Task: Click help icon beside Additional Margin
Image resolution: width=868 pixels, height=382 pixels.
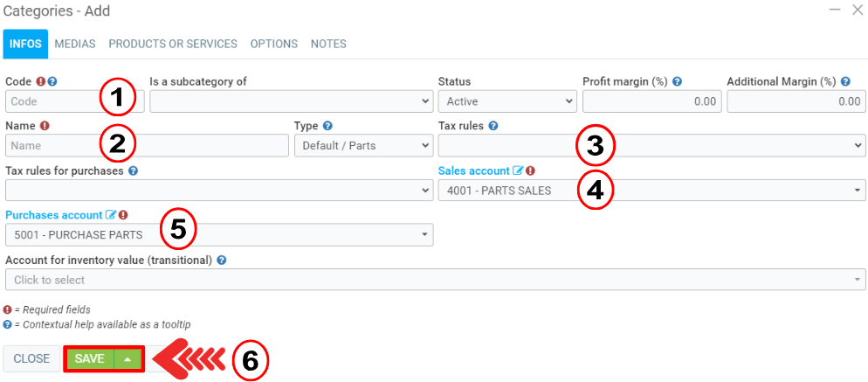Action: [x=845, y=82]
